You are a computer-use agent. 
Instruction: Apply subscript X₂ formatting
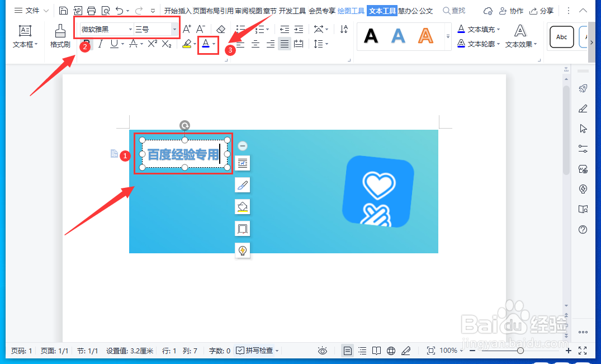pyautogui.click(x=167, y=44)
